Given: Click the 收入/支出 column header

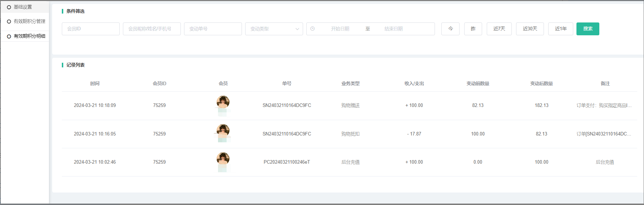Looking at the screenshot, I should coord(414,83).
